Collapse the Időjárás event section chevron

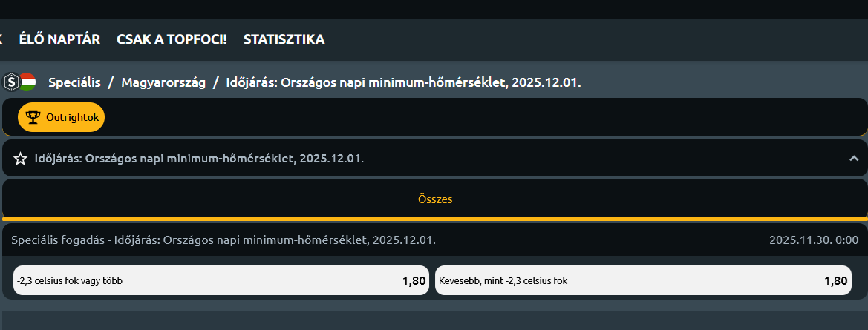(854, 158)
